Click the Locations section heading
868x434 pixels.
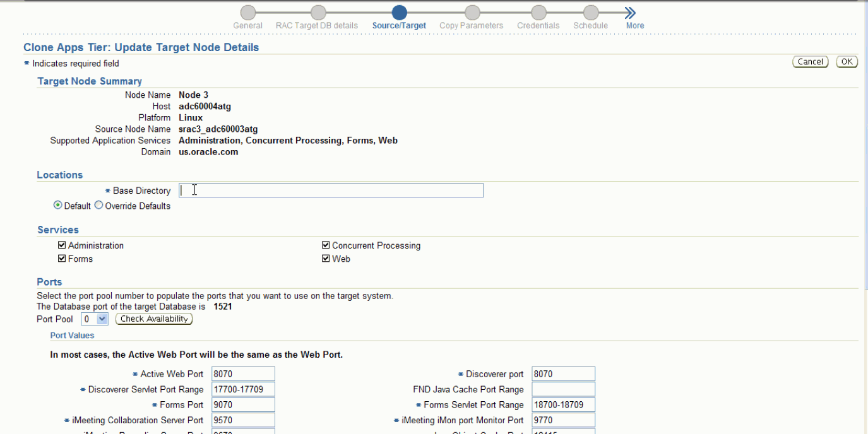60,175
